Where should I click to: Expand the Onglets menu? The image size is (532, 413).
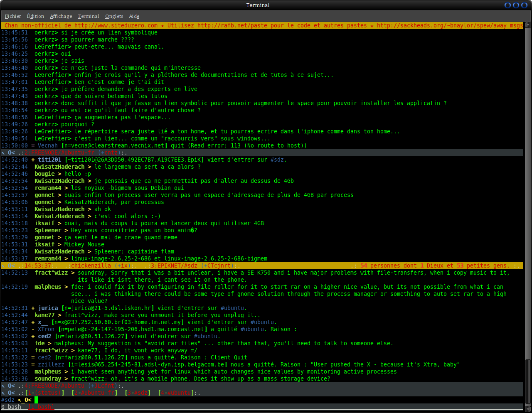[114, 16]
